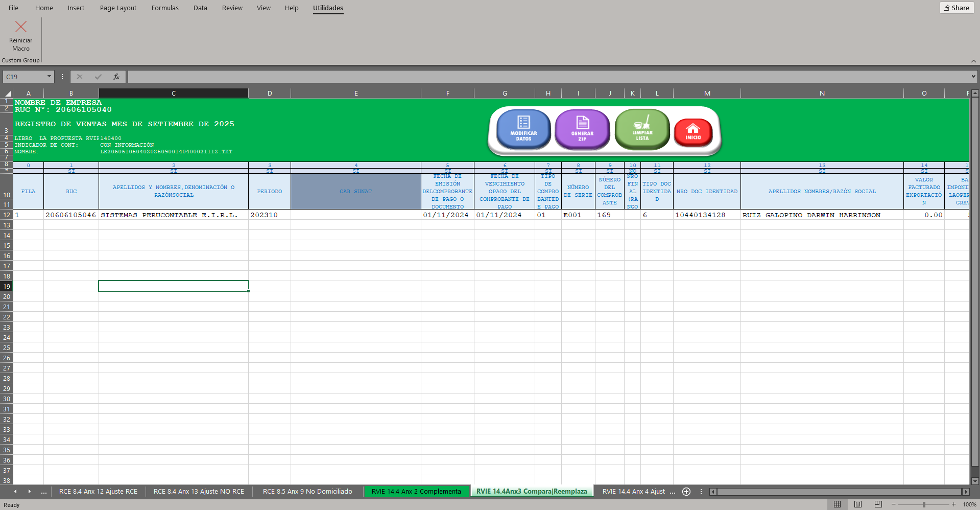Collapse the ribbon with the chevron
This screenshot has height=510, width=980.
pos(973,61)
